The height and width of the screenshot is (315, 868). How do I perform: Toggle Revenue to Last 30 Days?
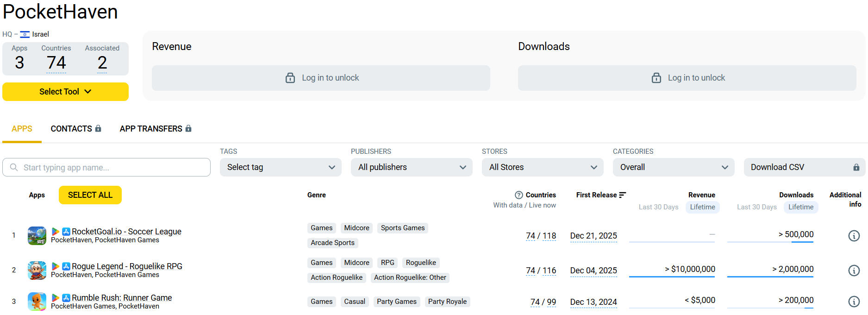pos(658,207)
